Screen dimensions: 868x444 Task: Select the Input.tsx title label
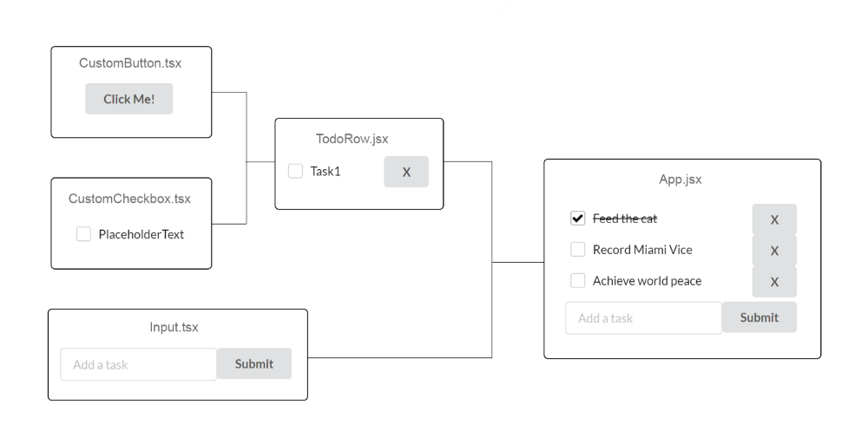pos(174,327)
